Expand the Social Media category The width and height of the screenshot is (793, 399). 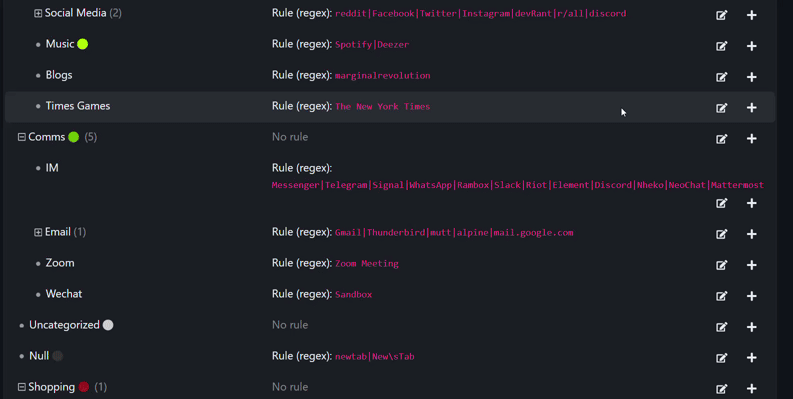point(38,14)
